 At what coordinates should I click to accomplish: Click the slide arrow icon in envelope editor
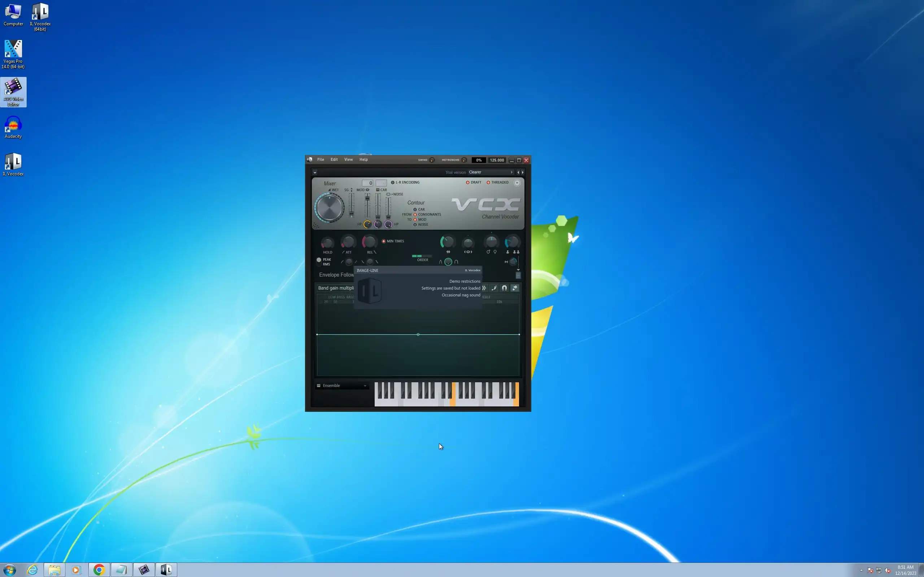point(514,288)
